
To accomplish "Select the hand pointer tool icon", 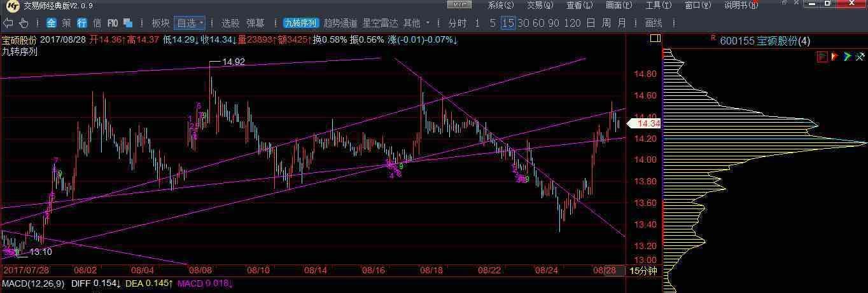I will click(24, 23).
